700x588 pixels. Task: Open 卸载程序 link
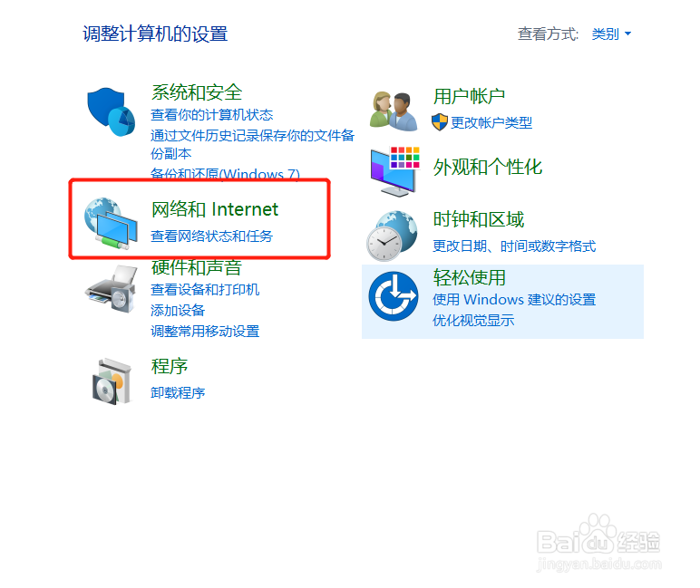tap(178, 392)
